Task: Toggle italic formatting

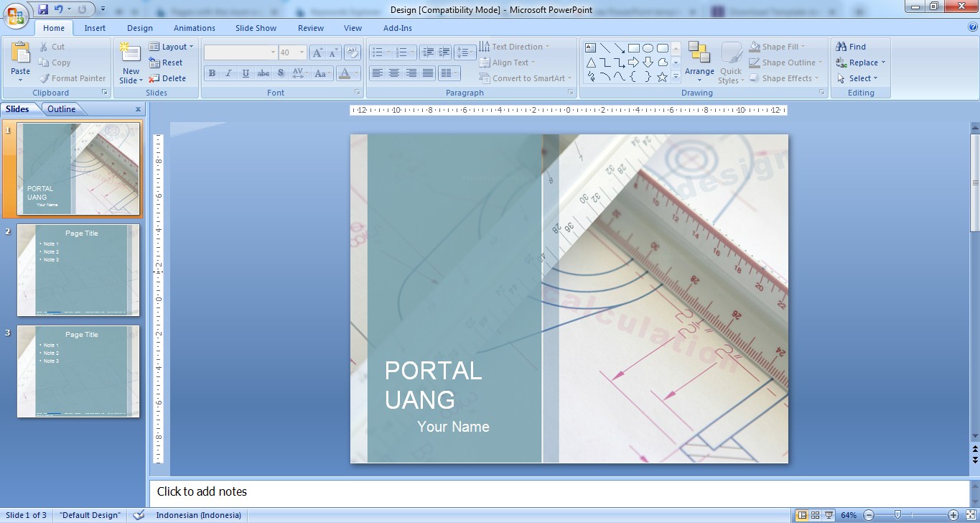Action: pyautogui.click(x=228, y=73)
